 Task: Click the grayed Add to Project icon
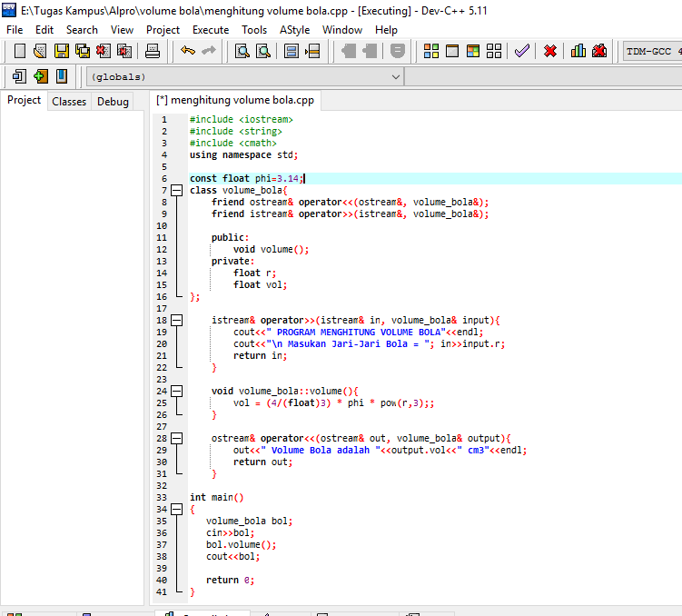click(x=349, y=51)
